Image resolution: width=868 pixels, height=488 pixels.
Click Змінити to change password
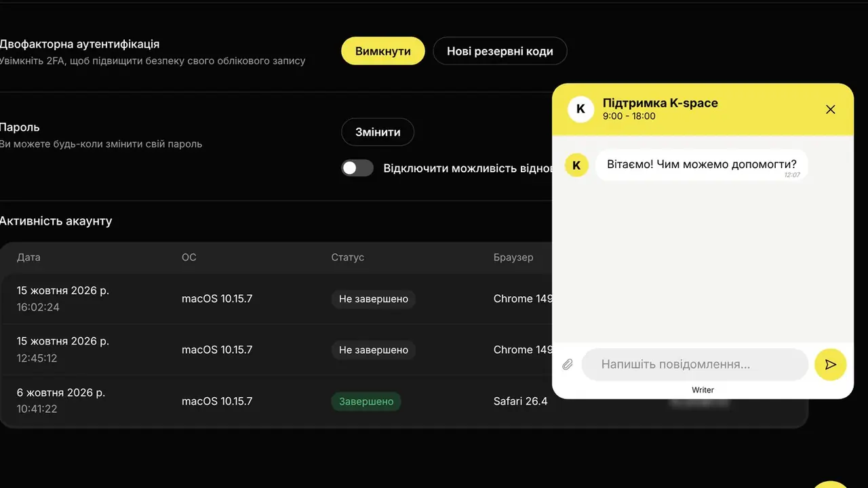point(378,132)
